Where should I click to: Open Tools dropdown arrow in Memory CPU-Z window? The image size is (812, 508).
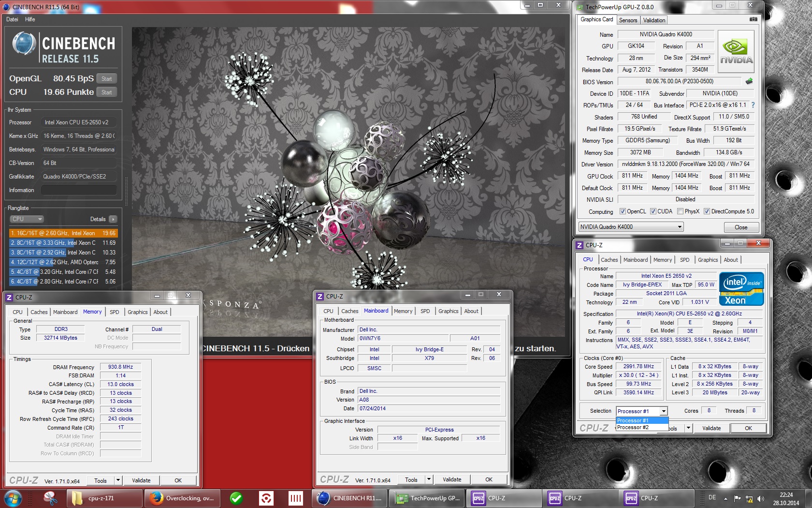click(118, 480)
